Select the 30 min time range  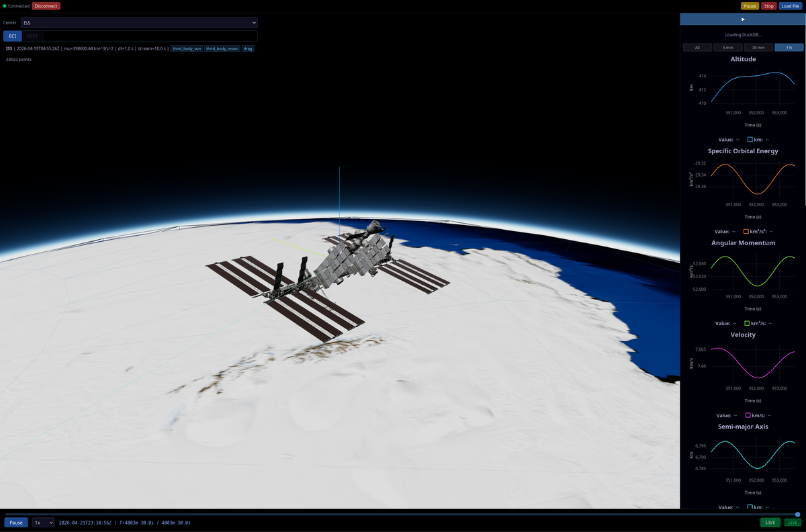[758, 48]
